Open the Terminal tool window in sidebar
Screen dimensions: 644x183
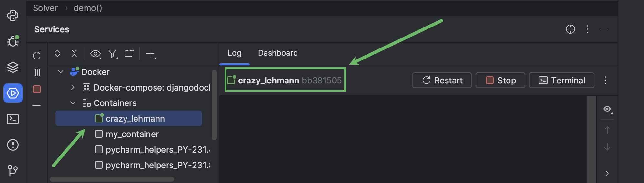(13, 119)
